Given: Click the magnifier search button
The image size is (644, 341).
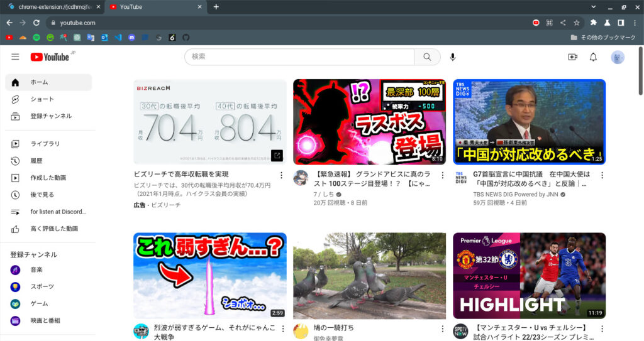Looking at the screenshot, I should coord(427,57).
